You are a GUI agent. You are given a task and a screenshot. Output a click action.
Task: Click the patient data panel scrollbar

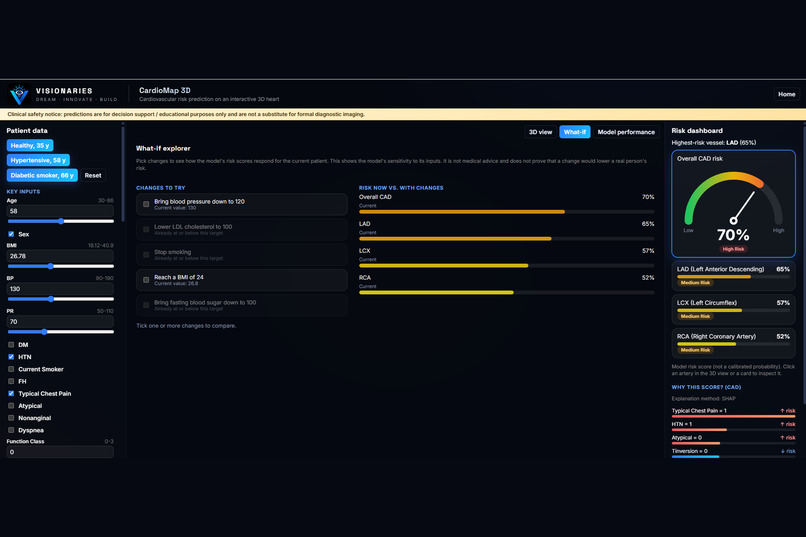pos(123,173)
